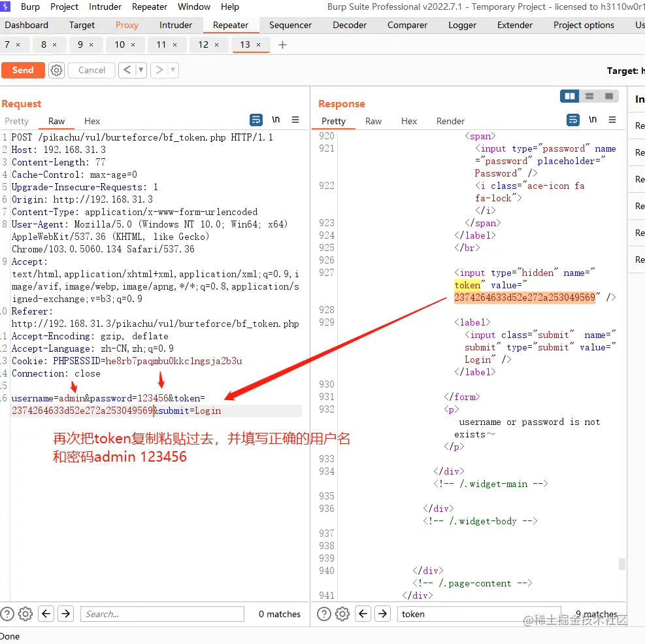Image resolution: width=645 pixels, height=644 pixels.
Task: Switch to the Target tab
Action: coord(82,25)
